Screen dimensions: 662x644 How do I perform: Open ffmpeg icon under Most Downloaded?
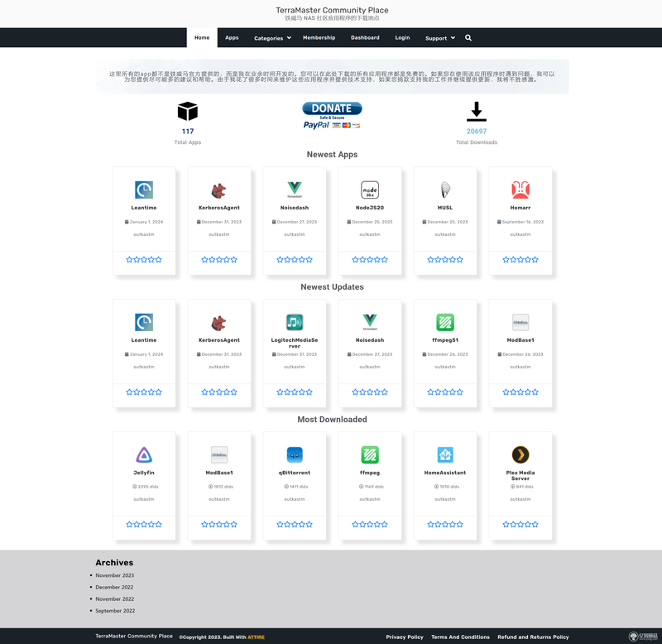(370, 454)
